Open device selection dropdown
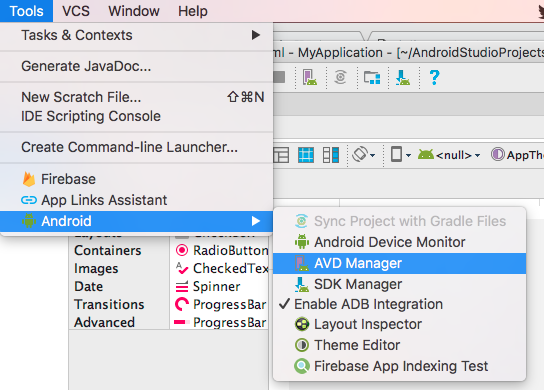 pyautogui.click(x=401, y=154)
